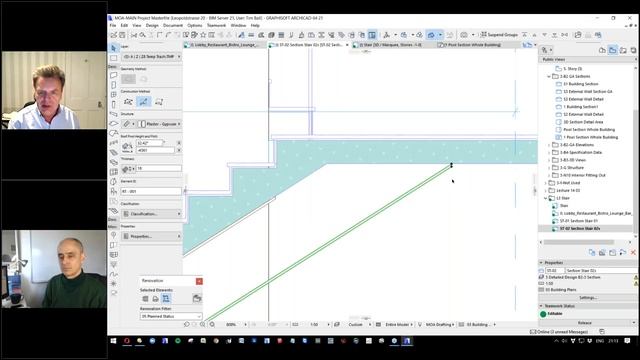
Task: Open the Teamwork menu
Action: point(216,25)
